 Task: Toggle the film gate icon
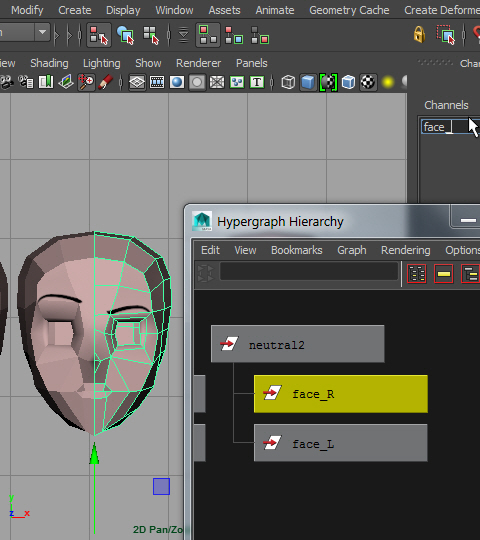pos(157,82)
